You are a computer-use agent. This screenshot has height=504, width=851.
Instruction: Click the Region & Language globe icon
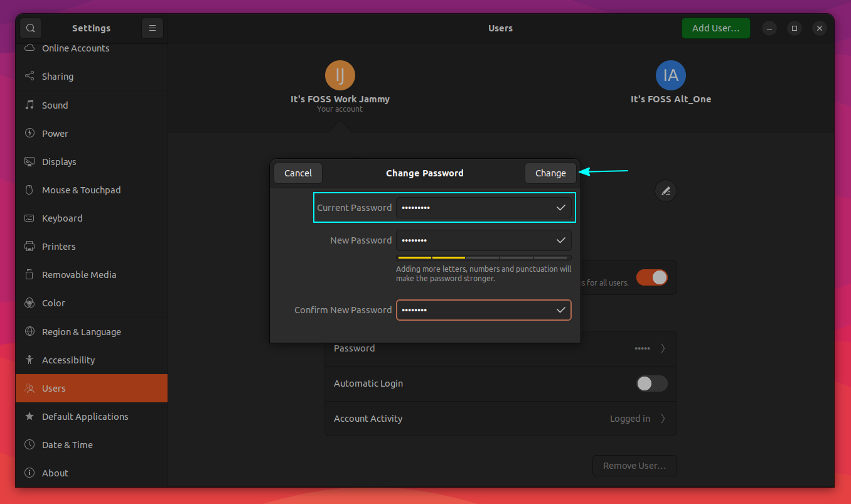tap(29, 331)
